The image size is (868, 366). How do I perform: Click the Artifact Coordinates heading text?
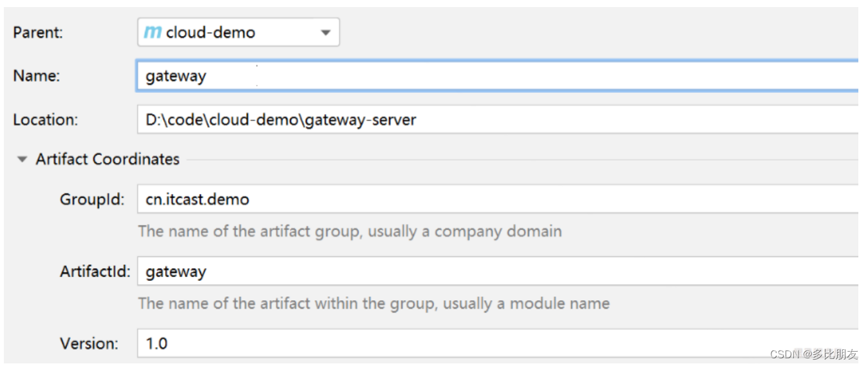pos(108,159)
